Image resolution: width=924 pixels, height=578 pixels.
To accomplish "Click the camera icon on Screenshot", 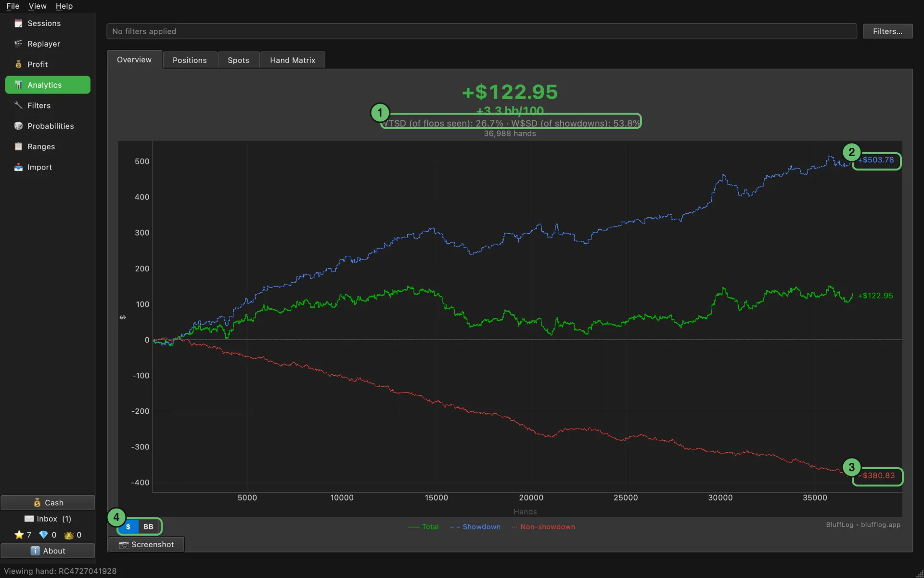I will click(x=124, y=545).
